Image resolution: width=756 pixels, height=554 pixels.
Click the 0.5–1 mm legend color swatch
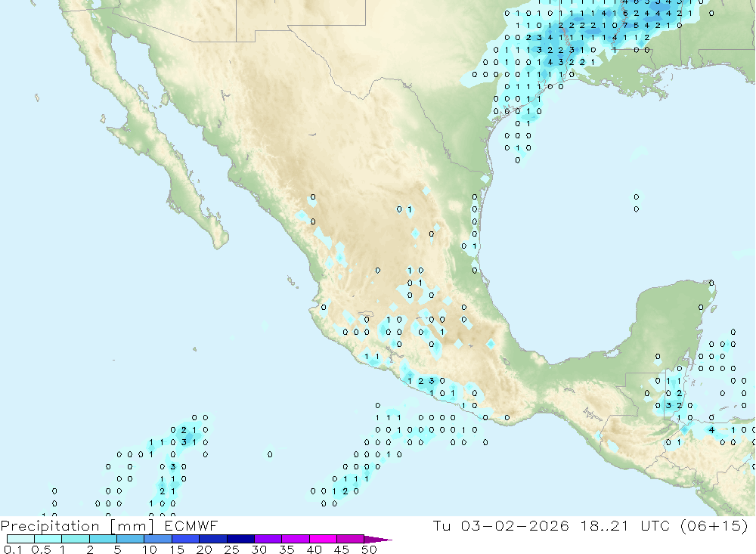pos(48,539)
